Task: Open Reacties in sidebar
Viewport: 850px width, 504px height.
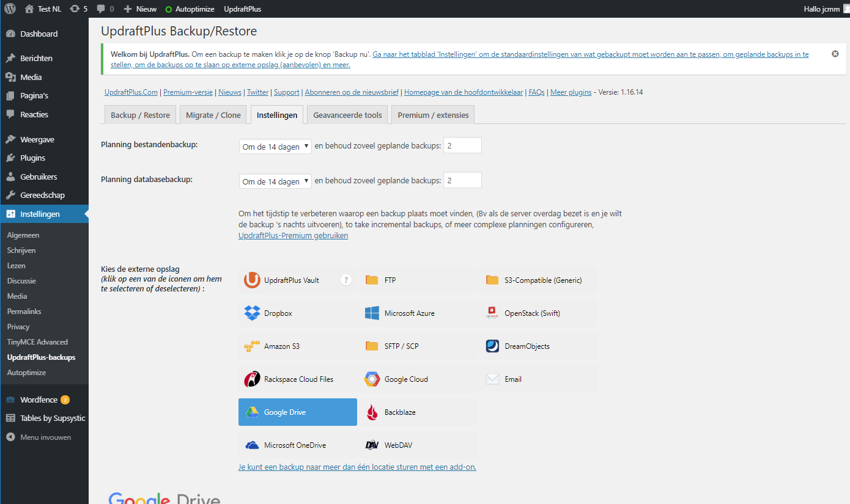Action: [44, 114]
